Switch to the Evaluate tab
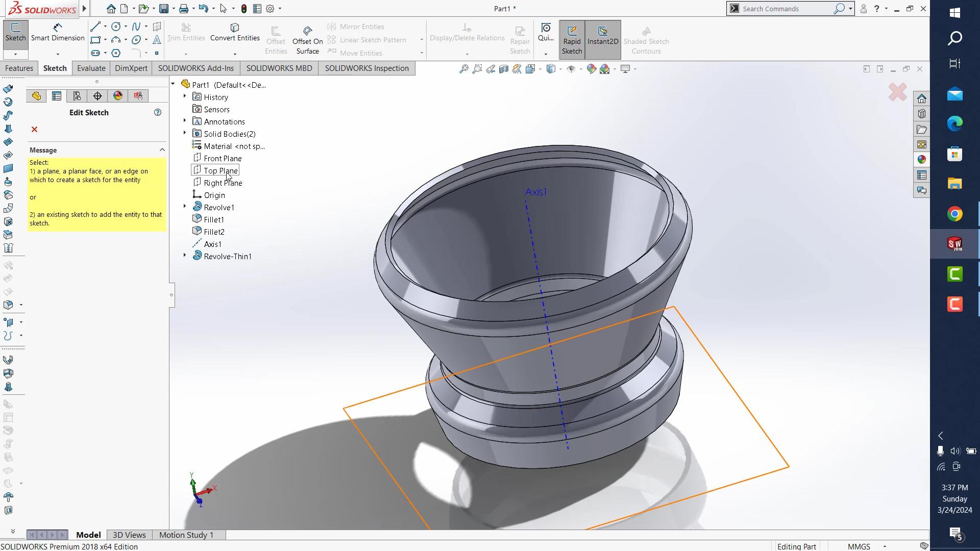Screen dimensions: 980x551 [x=91, y=68]
